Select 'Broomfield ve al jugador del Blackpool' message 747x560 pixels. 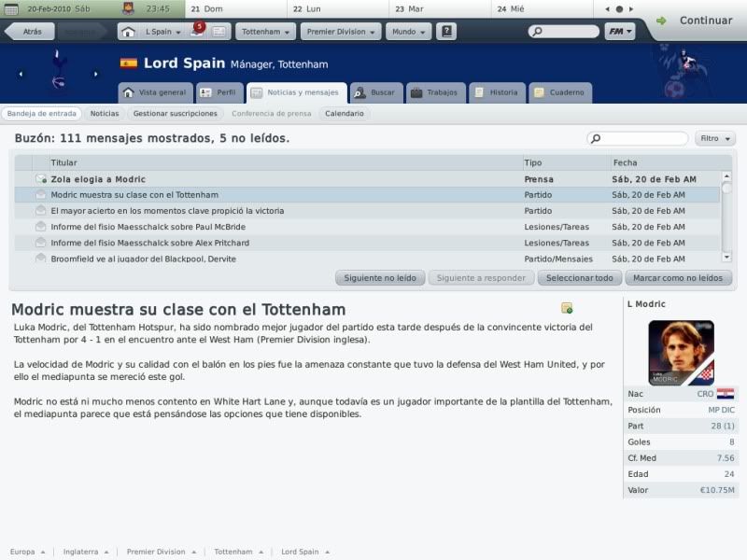(367, 259)
